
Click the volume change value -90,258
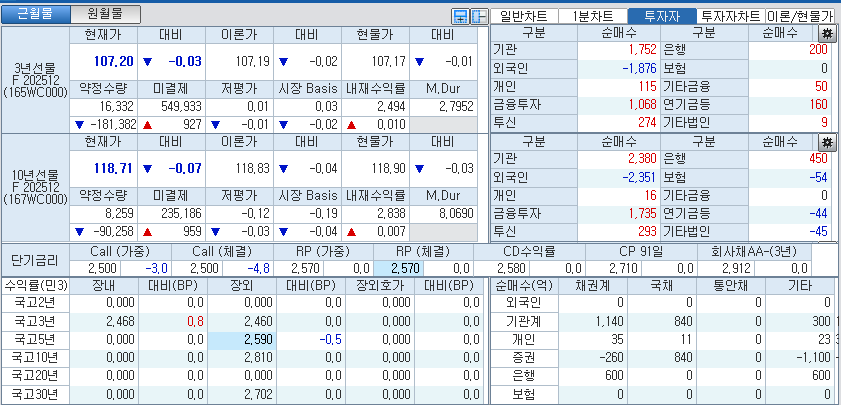[115, 232]
